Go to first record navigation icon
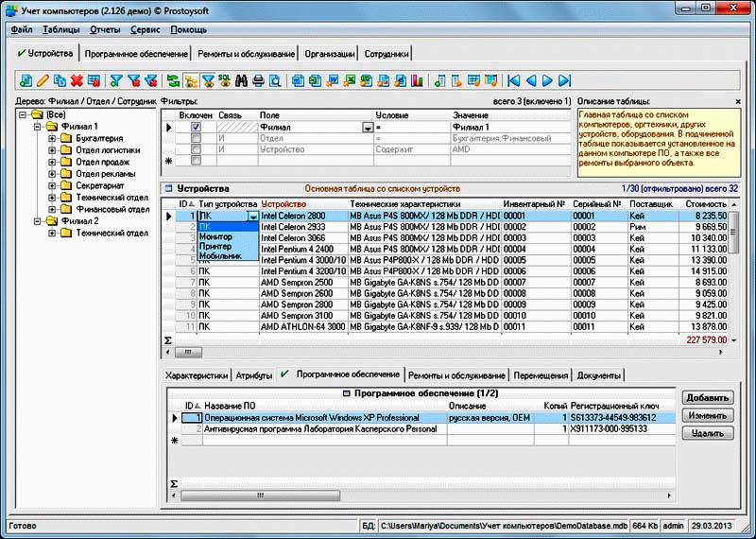Viewport: 756px width, 539px height. pos(514,81)
